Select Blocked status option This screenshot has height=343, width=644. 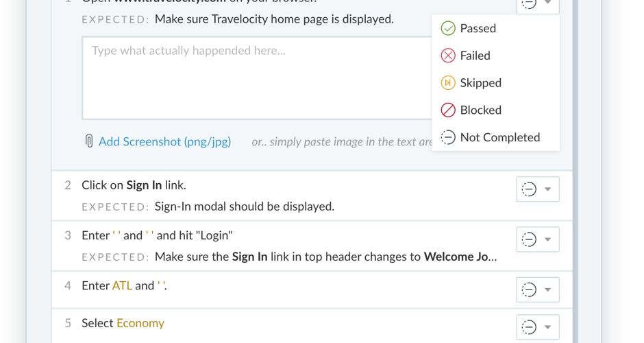[480, 110]
